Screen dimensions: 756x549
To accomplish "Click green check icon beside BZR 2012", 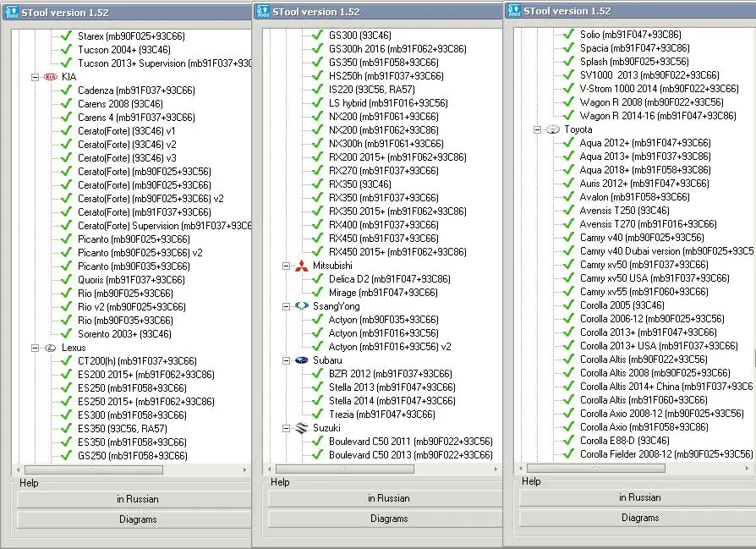I will tap(317, 373).
